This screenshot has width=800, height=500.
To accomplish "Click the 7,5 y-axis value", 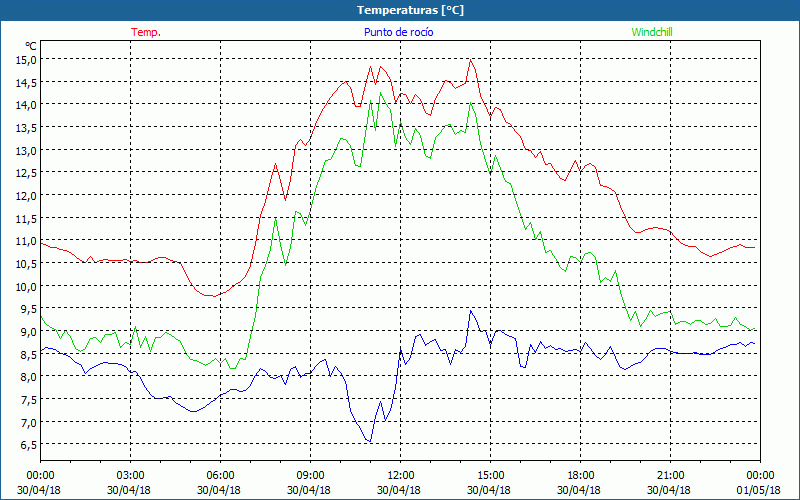I will 28,399.
